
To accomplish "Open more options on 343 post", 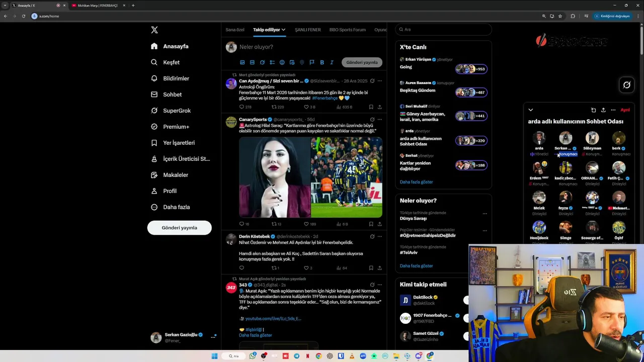I will pos(379,285).
